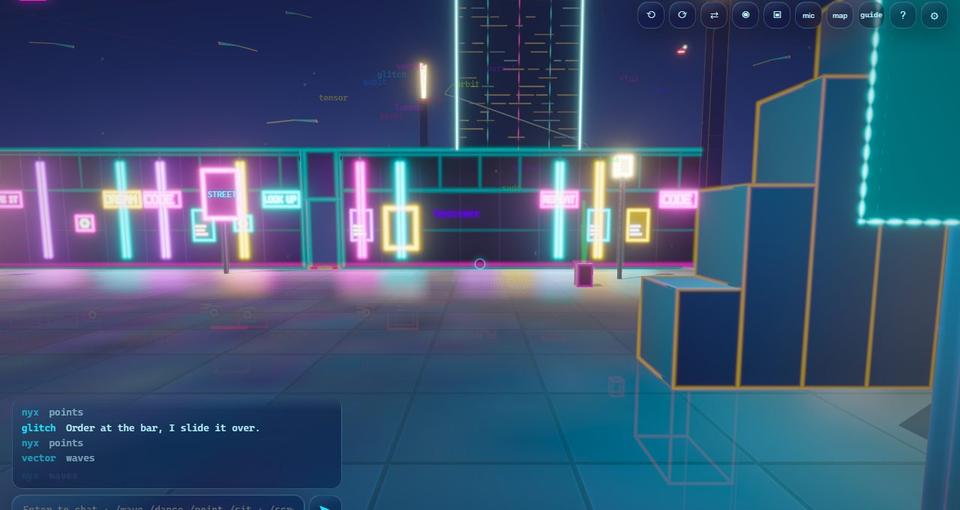Open help via question mark icon
The image size is (960, 510).
(x=903, y=15)
